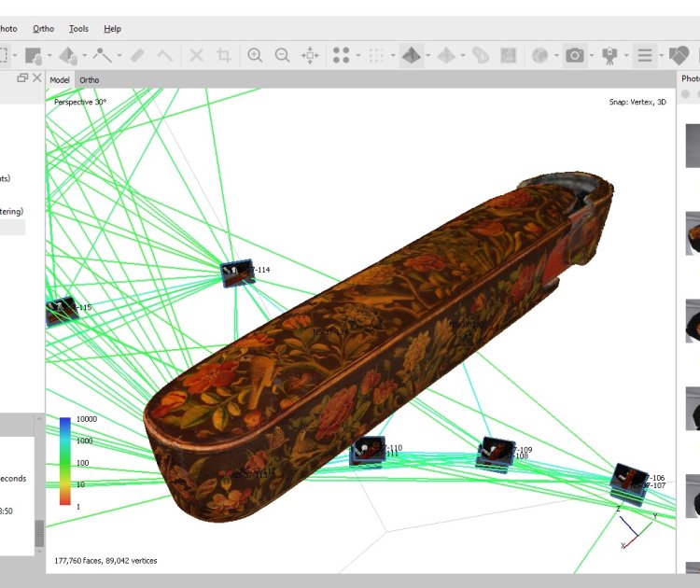Image resolution: width=700 pixels, height=588 pixels.
Task: Expand the Tiled Model dropdown arrow
Action: pos(463,56)
